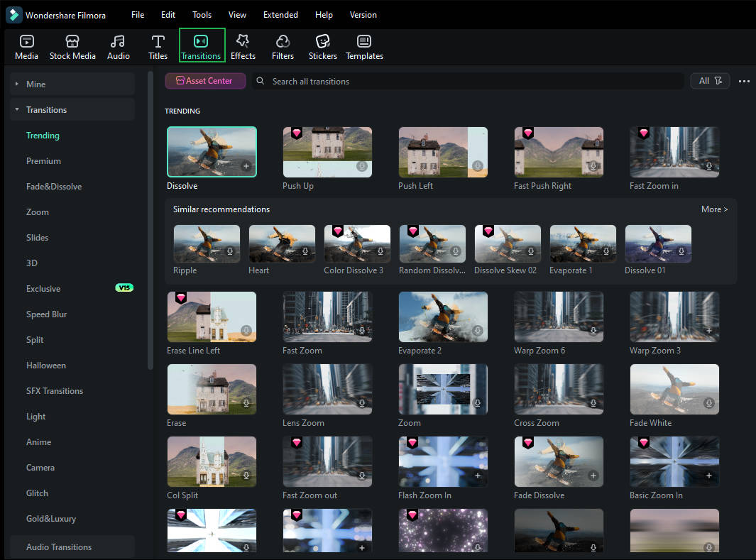Select the Premium category

pyautogui.click(x=43, y=161)
